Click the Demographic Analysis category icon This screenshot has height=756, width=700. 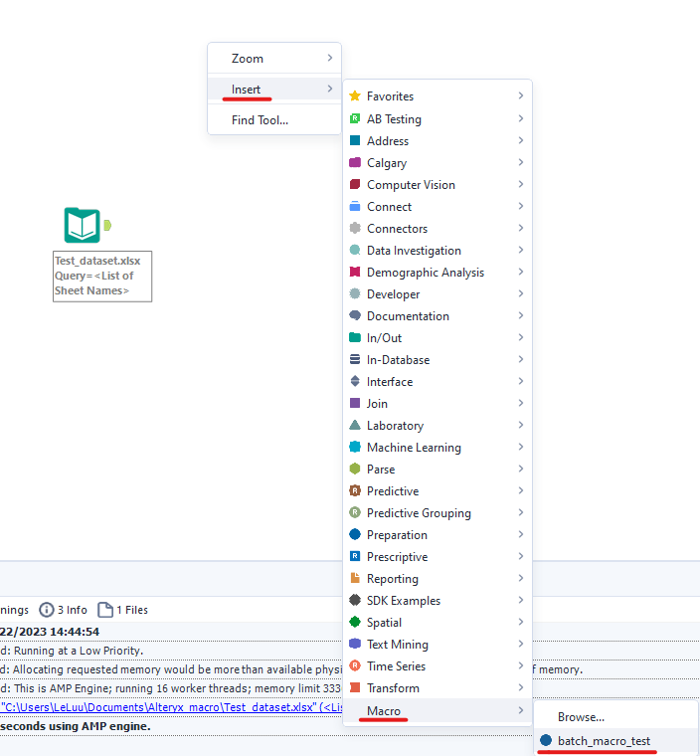(355, 272)
